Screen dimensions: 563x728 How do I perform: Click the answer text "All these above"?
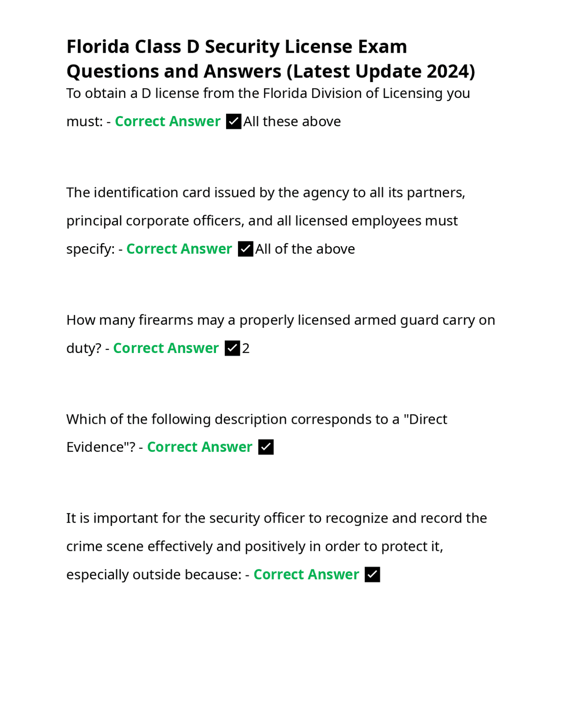(292, 121)
